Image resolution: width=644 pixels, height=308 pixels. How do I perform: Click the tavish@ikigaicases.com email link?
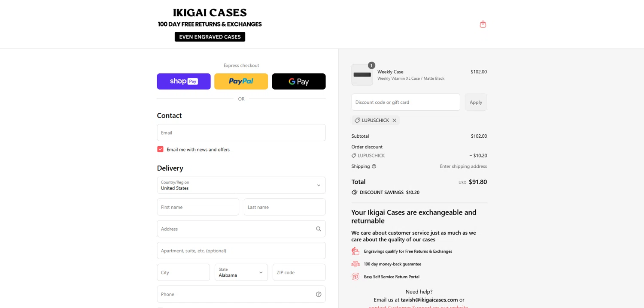pos(429,300)
